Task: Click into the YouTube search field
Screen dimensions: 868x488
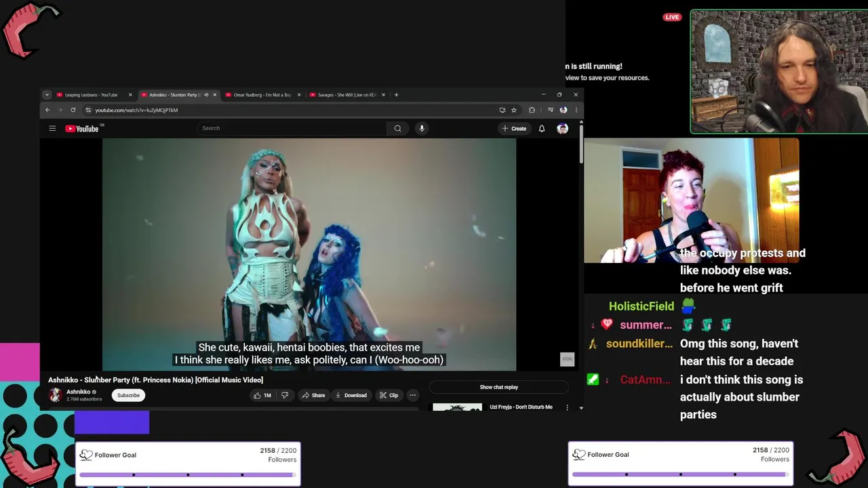Action: [292, 128]
